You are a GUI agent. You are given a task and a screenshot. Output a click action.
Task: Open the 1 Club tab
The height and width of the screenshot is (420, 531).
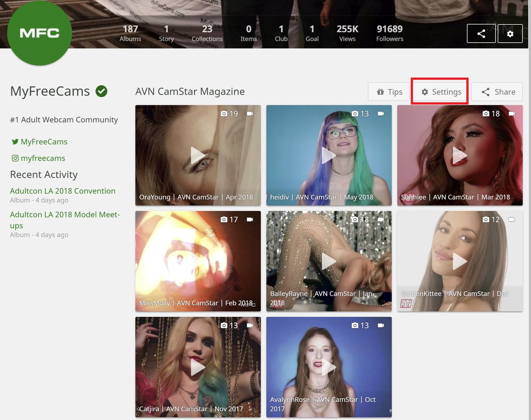pos(281,33)
